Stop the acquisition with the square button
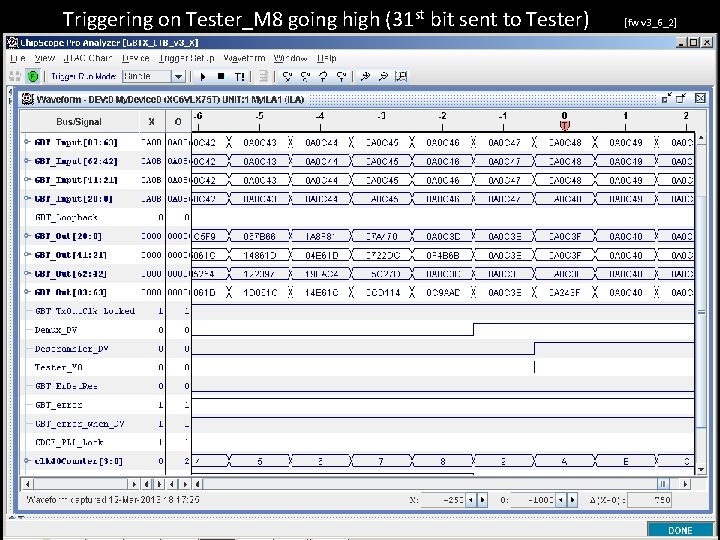The image size is (720, 540). point(221,76)
